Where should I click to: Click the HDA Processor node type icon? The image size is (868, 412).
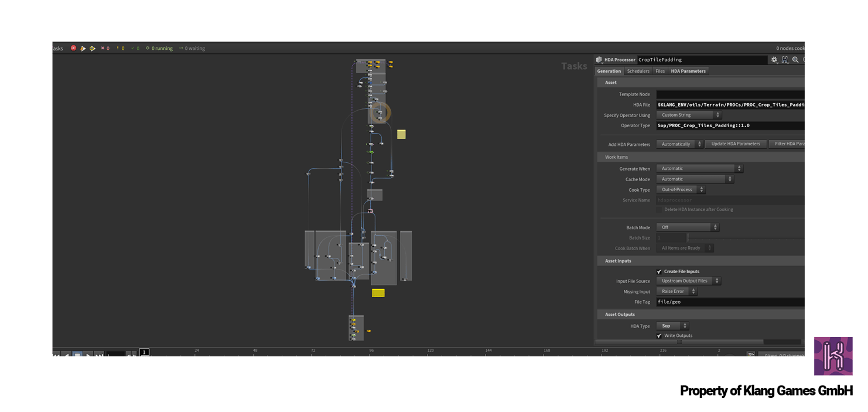[599, 60]
